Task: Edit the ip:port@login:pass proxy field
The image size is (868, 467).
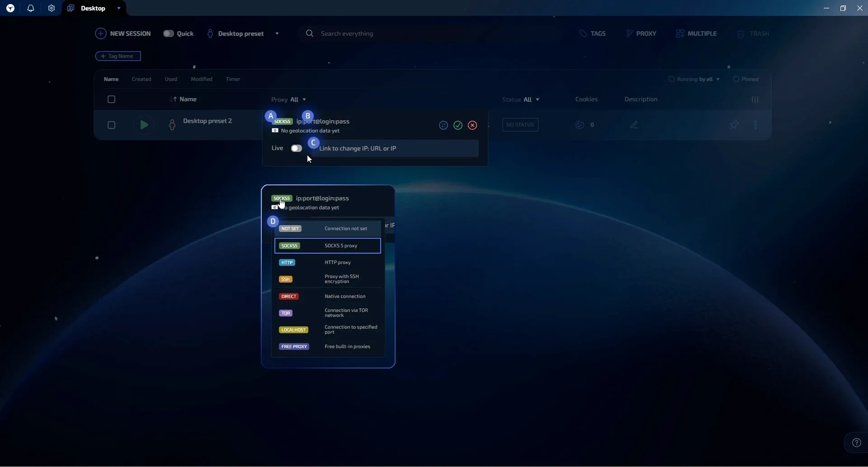Action: (323, 121)
